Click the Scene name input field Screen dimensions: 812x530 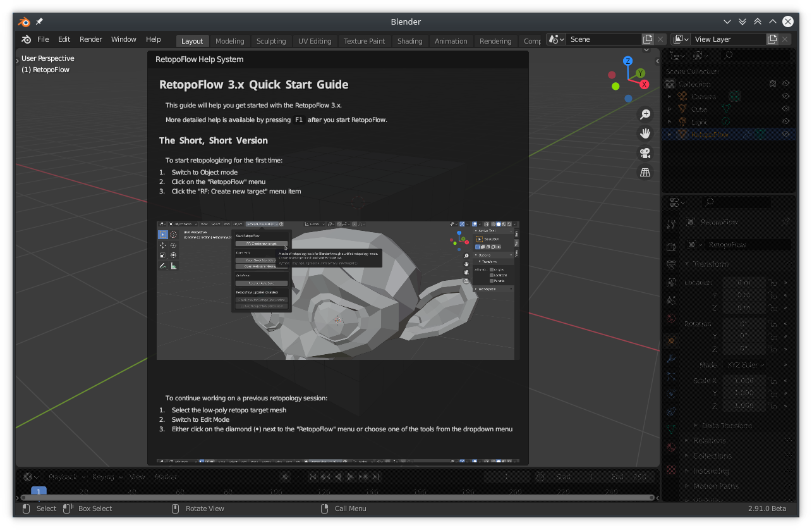(603, 39)
